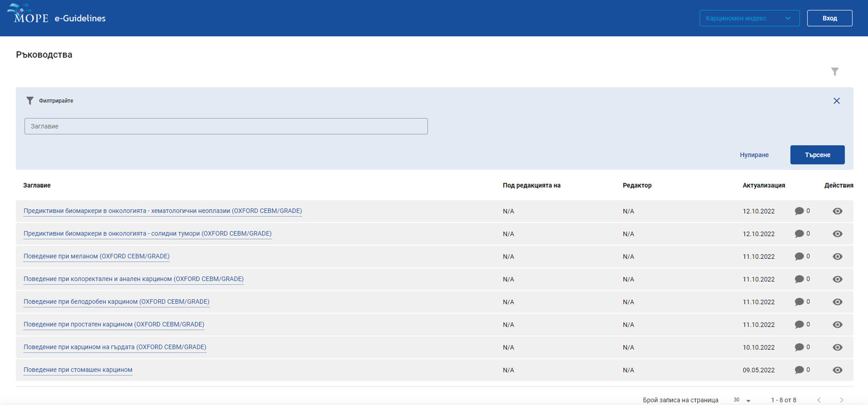Click the Под редакцията на column header
The height and width of the screenshot is (405, 868).
pos(532,185)
